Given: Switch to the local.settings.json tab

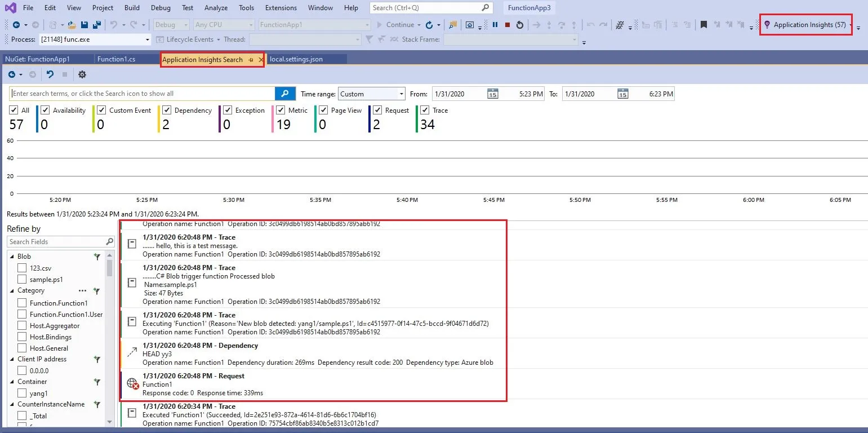Looking at the screenshot, I should 297,59.
